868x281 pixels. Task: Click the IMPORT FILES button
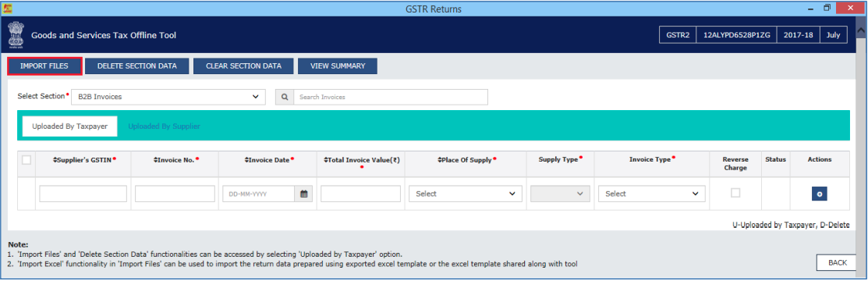(x=44, y=66)
